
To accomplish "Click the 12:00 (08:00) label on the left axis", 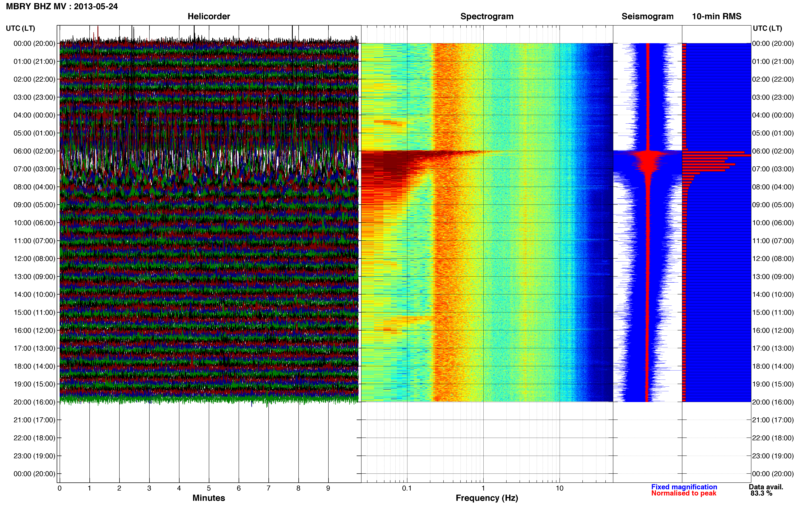I will click(34, 258).
